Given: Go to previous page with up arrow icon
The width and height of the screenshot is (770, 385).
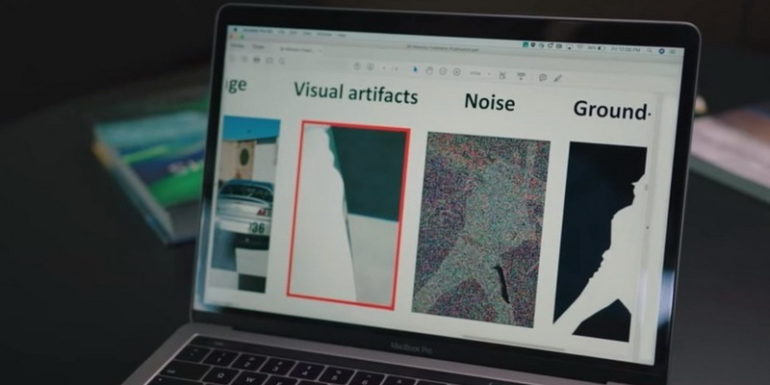Looking at the screenshot, I should [x=357, y=66].
